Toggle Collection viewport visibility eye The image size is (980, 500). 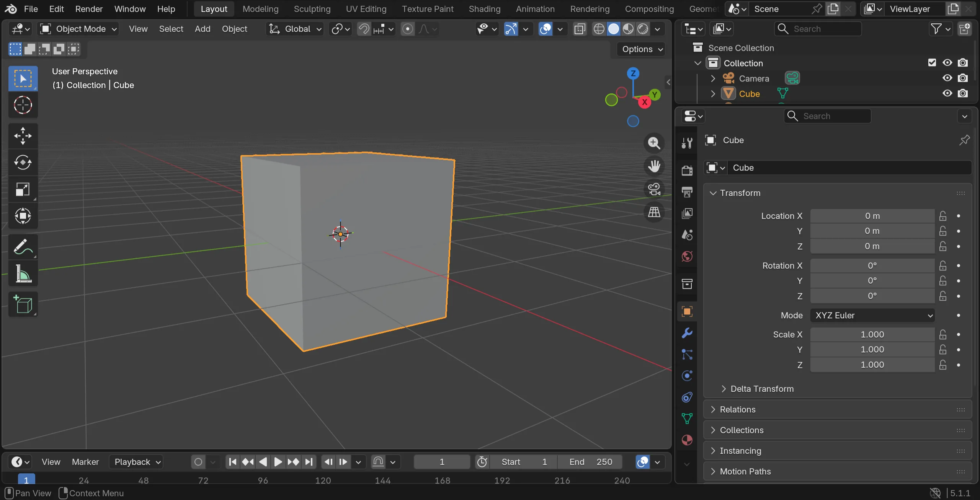pyautogui.click(x=947, y=63)
